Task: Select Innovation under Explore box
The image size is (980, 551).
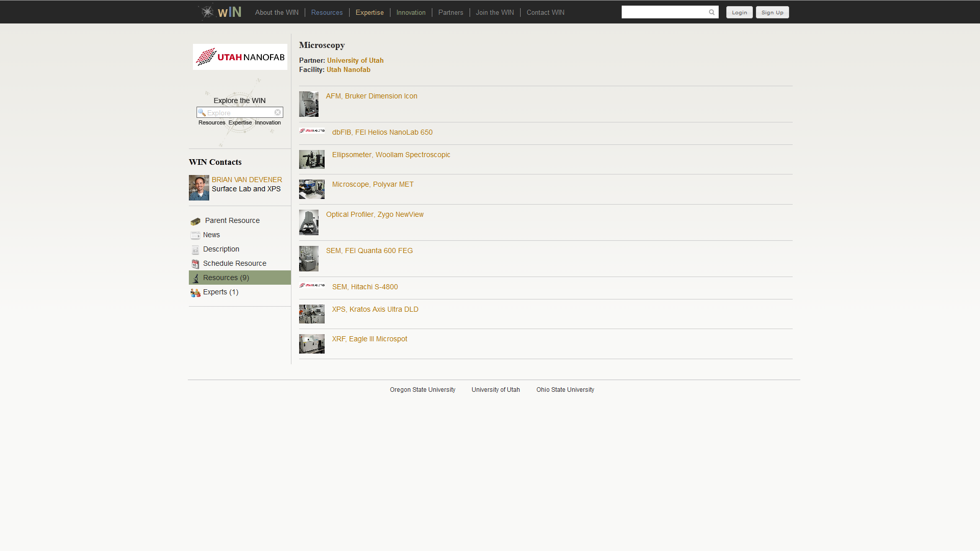Action: tap(268, 122)
